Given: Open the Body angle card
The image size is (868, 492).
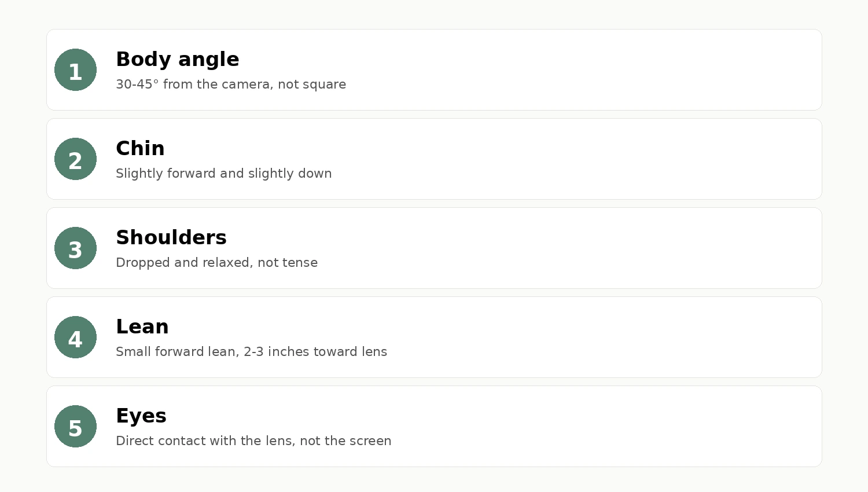Looking at the screenshot, I should (x=434, y=70).
